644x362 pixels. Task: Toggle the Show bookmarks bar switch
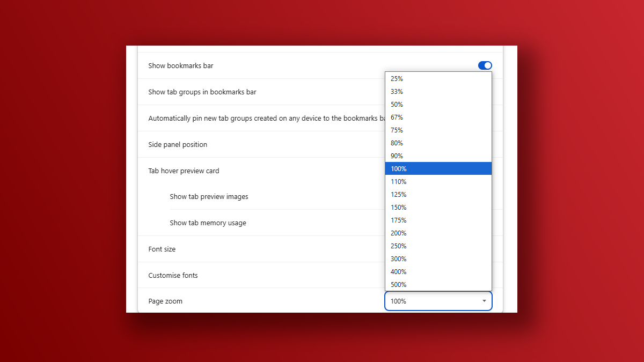pos(485,65)
